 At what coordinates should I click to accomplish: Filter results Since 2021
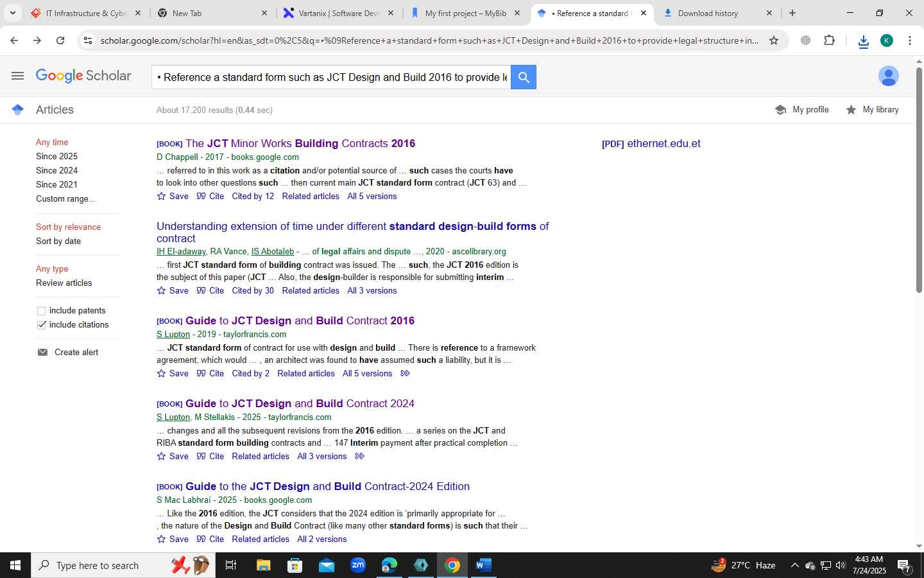click(x=56, y=184)
